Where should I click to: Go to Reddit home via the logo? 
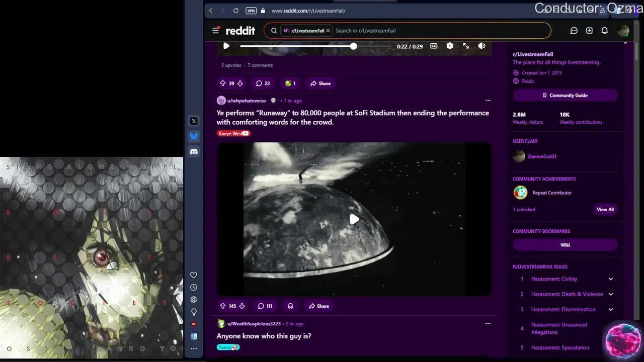coord(240,31)
